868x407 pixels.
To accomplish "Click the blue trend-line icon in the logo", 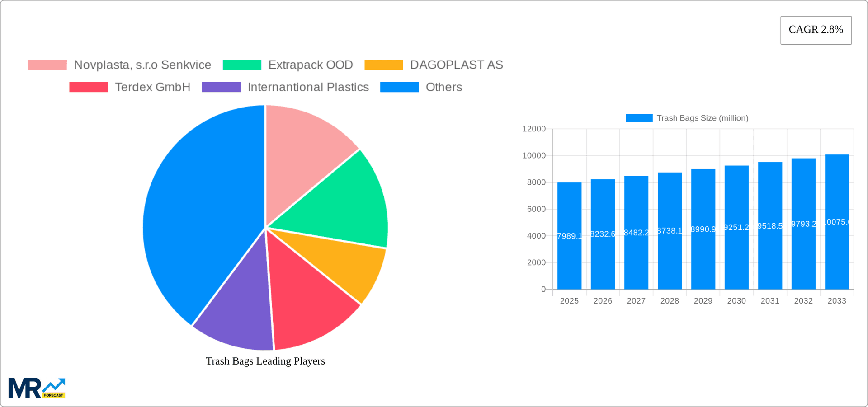I will [x=55, y=384].
